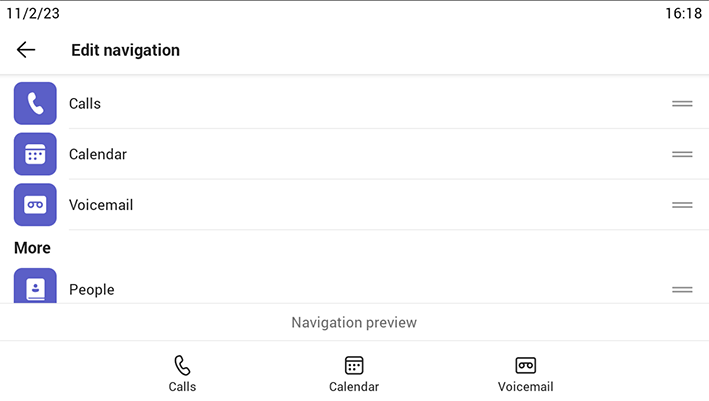Tap the Calendar reorder handle
This screenshot has height=401, width=709.
pos(682,154)
